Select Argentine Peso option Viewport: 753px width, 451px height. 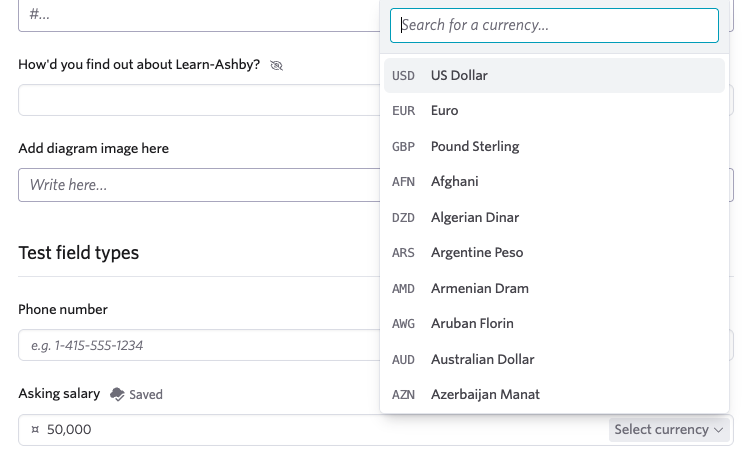554,253
